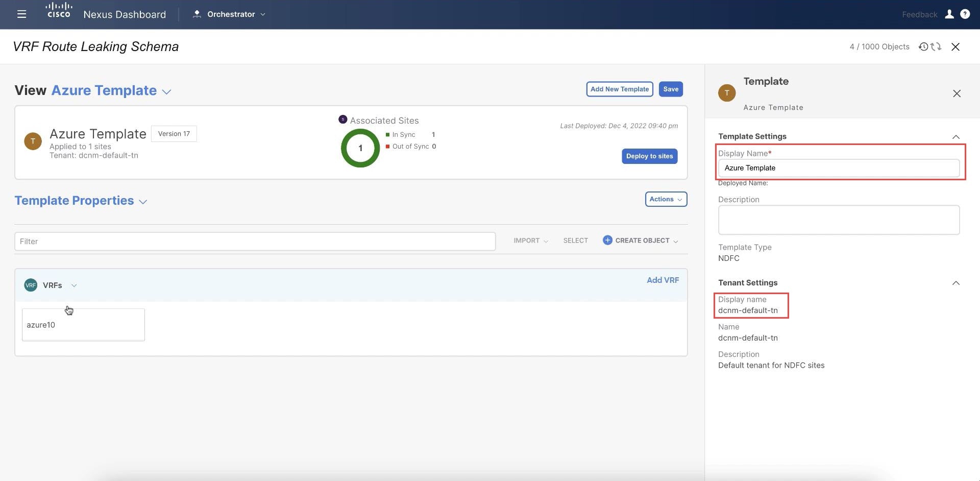This screenshot has height=481, width=980.
Task: Open the Orchestrator service dropdown
Action: (263, 14)
